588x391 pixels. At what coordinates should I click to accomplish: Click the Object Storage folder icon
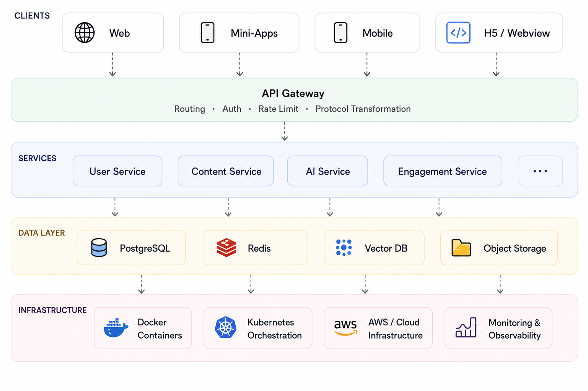(461, 248)
